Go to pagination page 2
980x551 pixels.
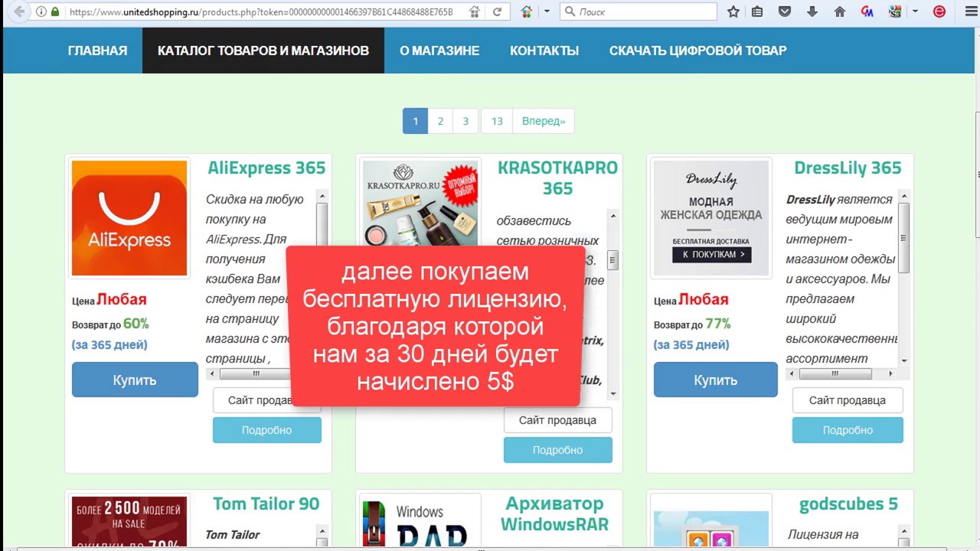[440, 121]
